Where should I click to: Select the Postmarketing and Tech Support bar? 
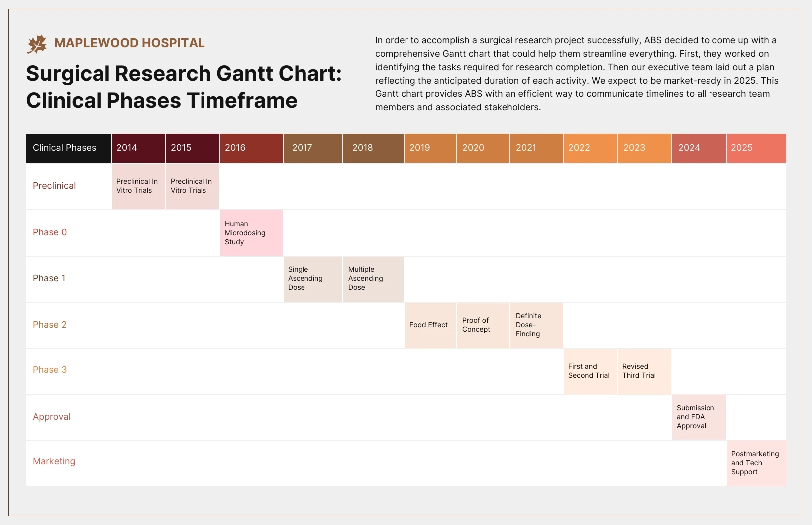click(756, 463)
